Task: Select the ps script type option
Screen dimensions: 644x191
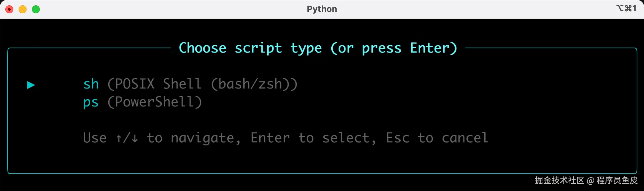Action: point(91,102)
